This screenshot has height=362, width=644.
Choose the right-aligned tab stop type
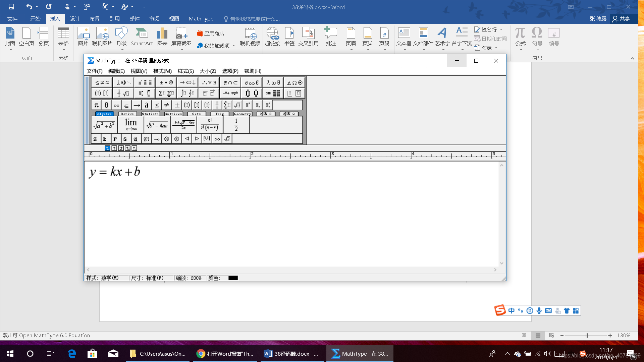pos(121,148)
